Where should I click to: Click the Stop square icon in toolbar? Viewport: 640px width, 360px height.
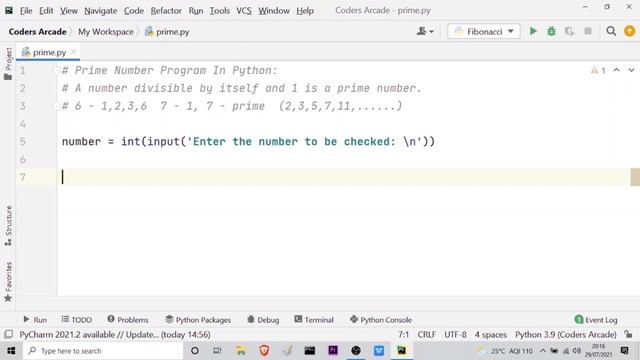[x=588, y=31]
